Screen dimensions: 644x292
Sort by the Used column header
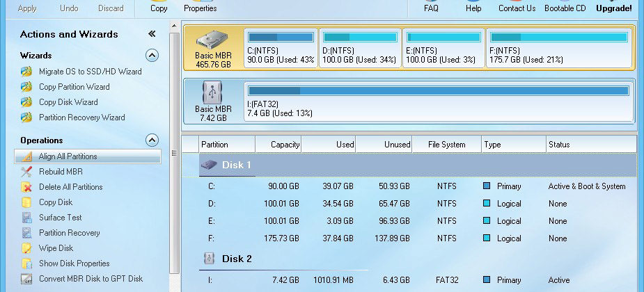(x=328, y=145)
